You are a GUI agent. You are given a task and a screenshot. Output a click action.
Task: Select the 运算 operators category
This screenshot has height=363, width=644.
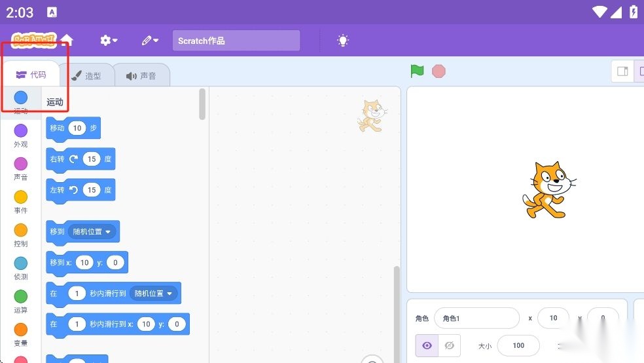tap(20, 302)
